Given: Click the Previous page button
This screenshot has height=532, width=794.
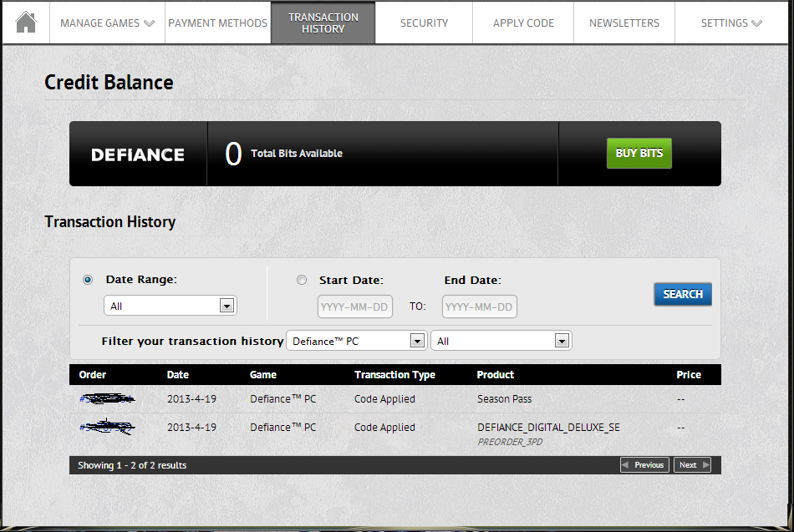Looking at the screenshot, I should point(644,464).
